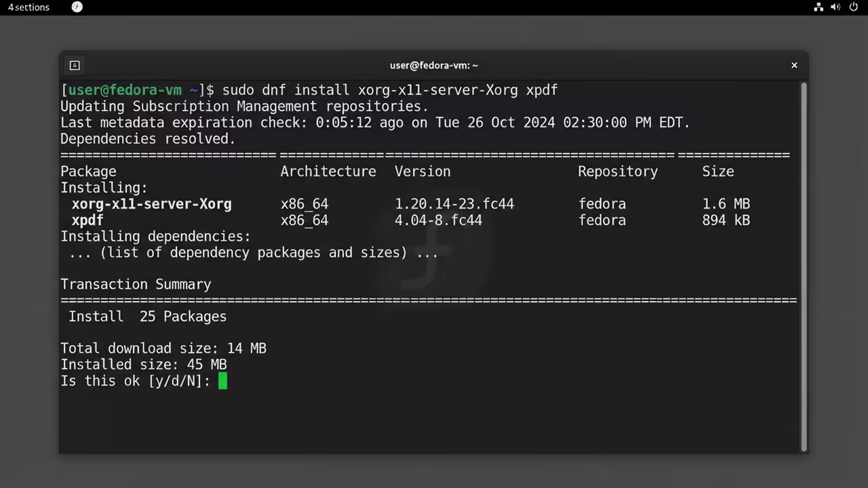This screenshot has height=488, width=868.
Task: Open the volume icon in top bar
Action: [x=835, y=7]
